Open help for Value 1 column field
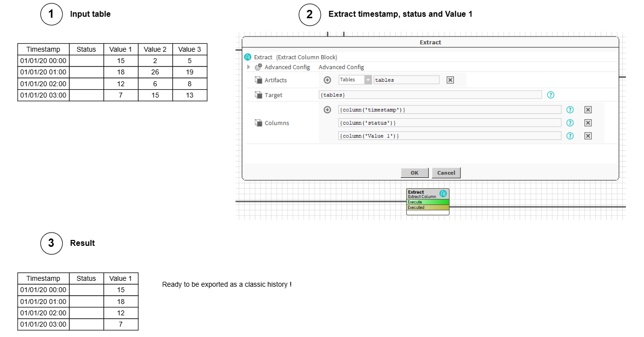Screen dimensions: 644x337 pyautogui.click(x=570, y=136)
